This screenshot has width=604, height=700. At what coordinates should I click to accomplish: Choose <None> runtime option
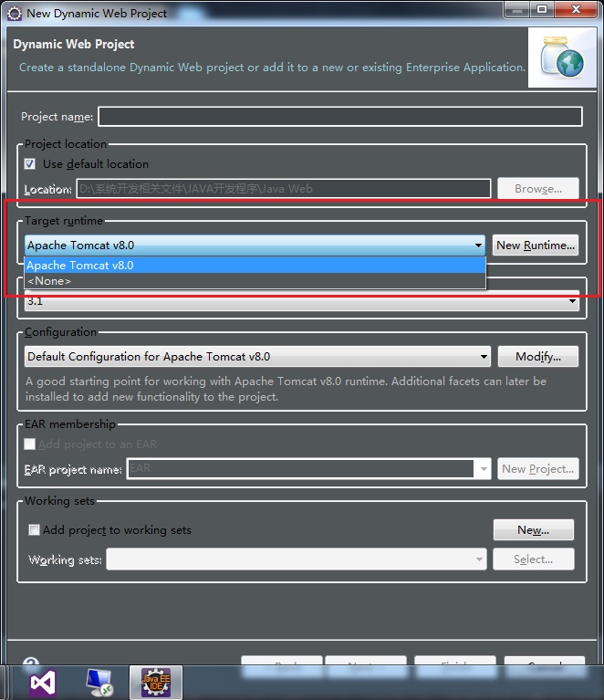tap(255, 281)
